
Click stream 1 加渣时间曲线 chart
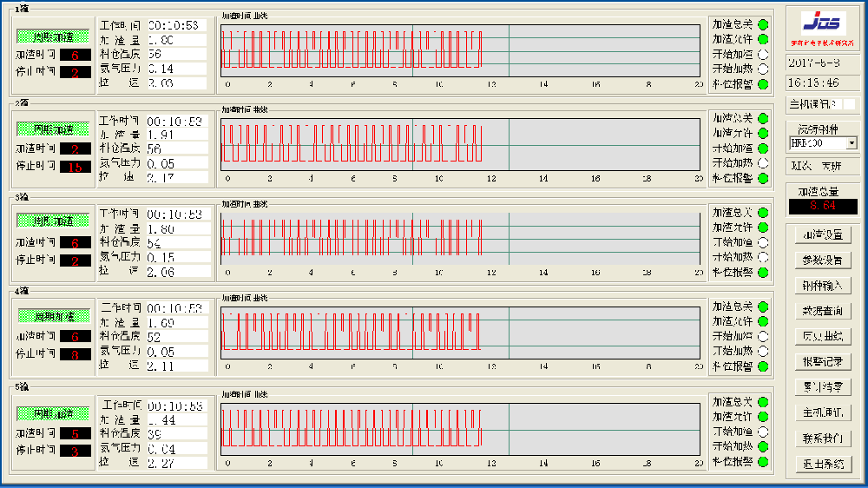pyautogui.click(x=461, y=51)
